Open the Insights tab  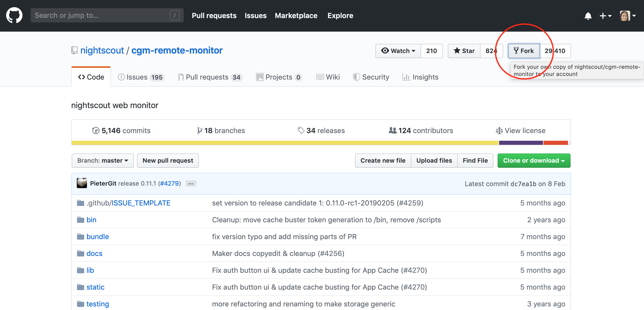pyautogui.click(x=420, y=77)
